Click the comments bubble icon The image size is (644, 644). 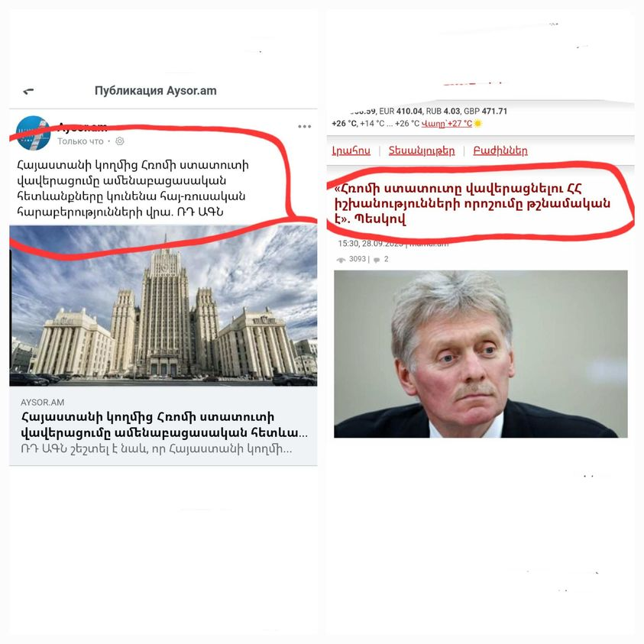click(377, 260)
